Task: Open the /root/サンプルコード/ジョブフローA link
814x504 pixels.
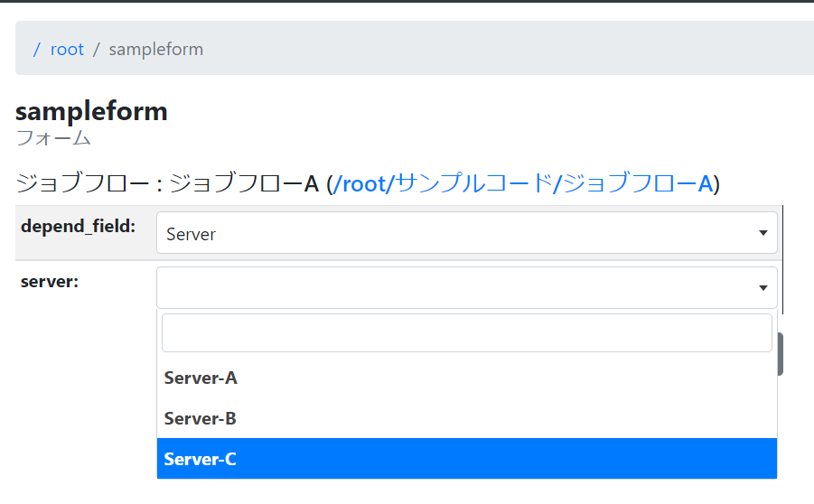Action: click(523, 184)
